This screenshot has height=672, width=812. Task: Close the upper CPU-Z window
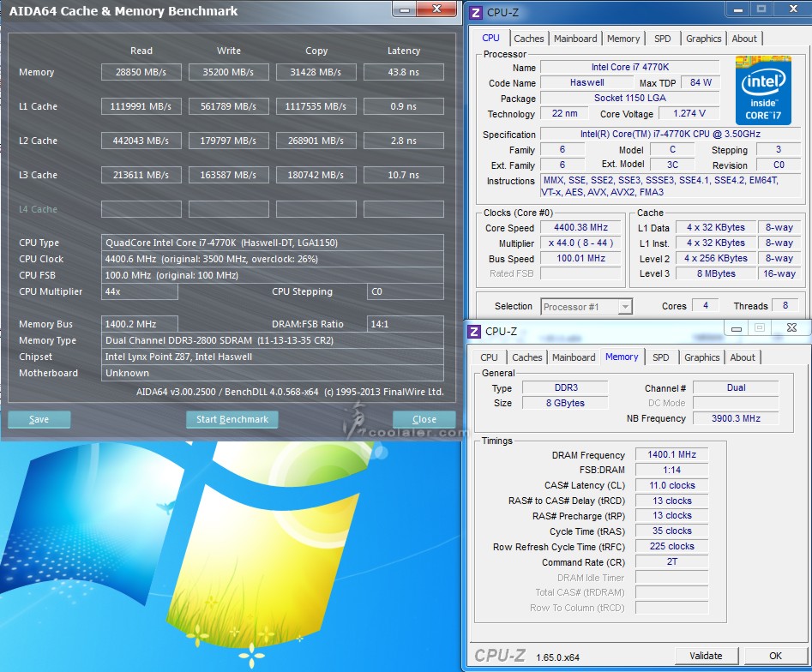pos(793,9)
